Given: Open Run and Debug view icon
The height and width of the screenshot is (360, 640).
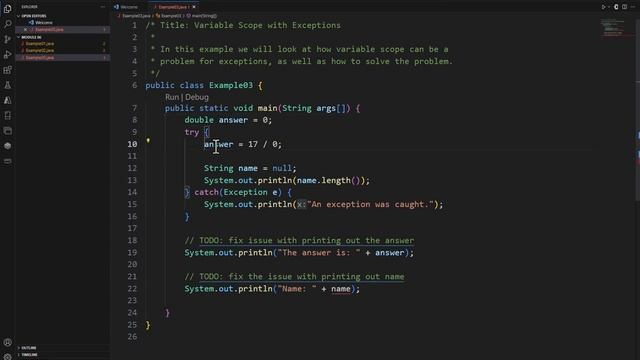Looking at the screenshot, I should tap(7, 54).
